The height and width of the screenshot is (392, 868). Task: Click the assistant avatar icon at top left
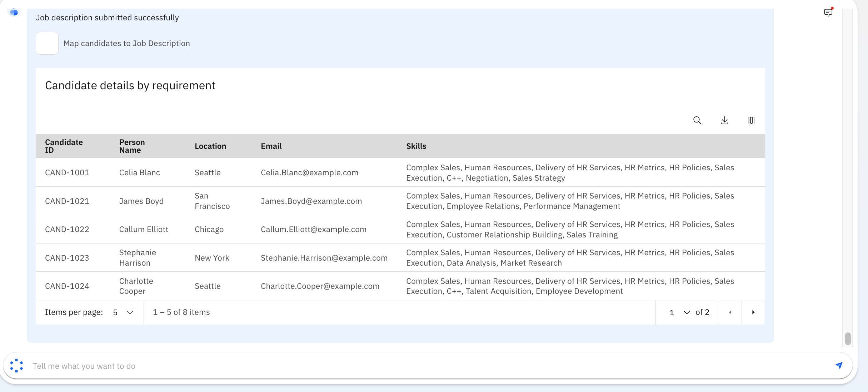(14, 12)
